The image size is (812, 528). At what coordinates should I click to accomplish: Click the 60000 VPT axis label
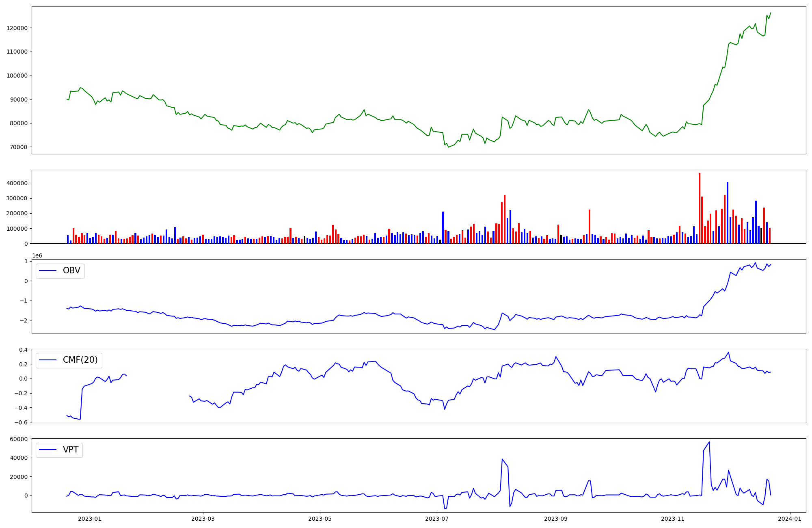(19, 439)
